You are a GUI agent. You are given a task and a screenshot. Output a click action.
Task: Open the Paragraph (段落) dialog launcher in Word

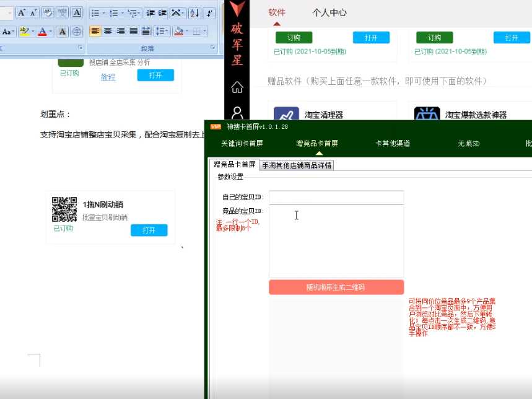(x=212, y=47)
